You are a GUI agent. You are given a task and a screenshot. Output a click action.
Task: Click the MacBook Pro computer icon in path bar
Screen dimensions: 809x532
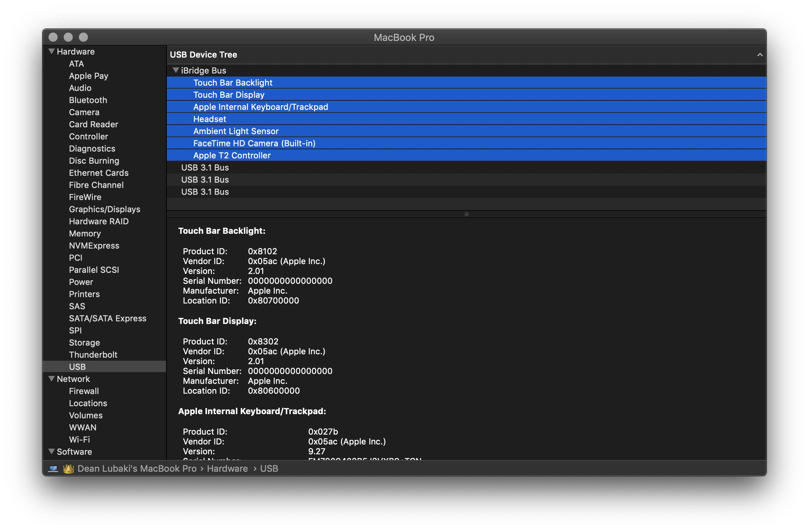tap(53, 469)
